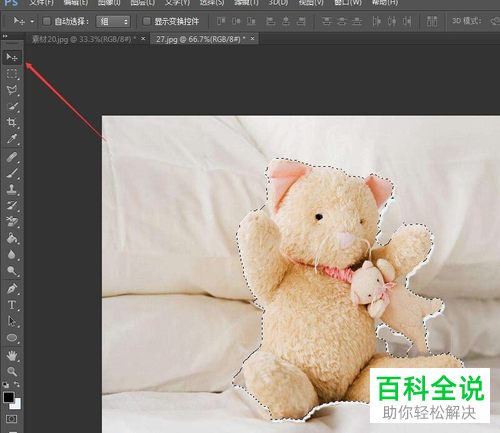
Task: Select the Eyedropper tool
Action: pyautogui.click(x=12, y=139)
